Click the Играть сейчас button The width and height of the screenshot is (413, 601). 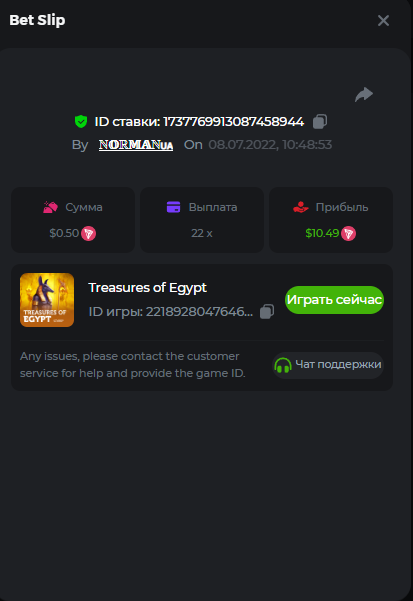334,300
